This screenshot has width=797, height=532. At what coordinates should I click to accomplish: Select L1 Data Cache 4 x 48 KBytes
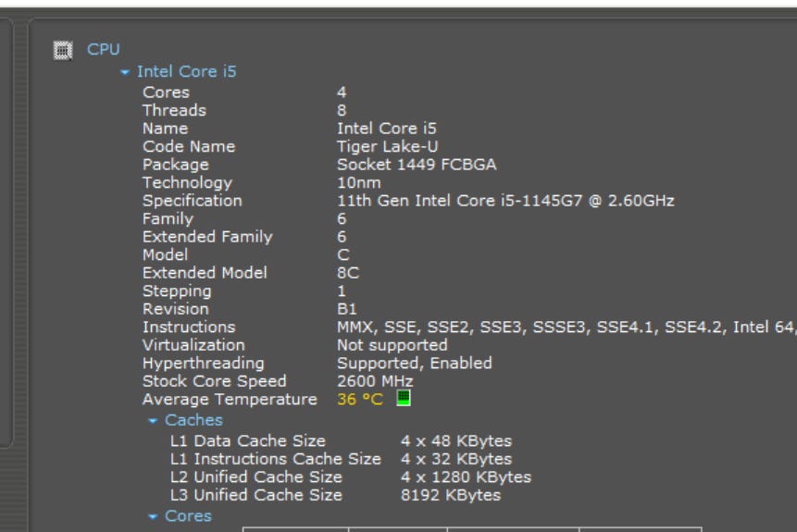click(456, 441)
